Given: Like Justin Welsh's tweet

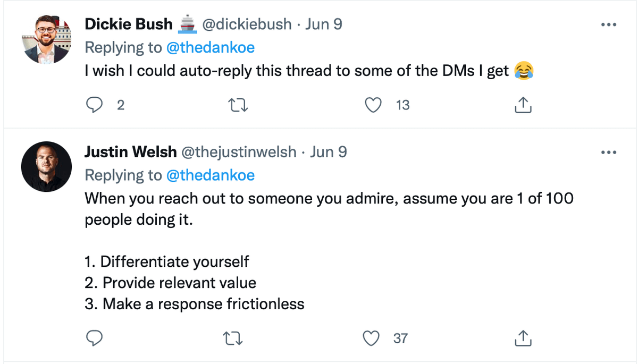Looking at the screenshot, I should (371, 337).
